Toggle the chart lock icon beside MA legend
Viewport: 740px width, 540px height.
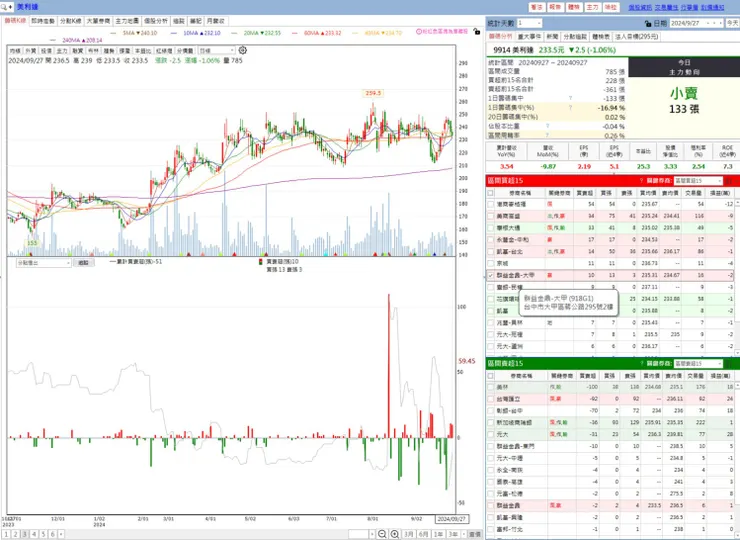(x=477, y=32)
